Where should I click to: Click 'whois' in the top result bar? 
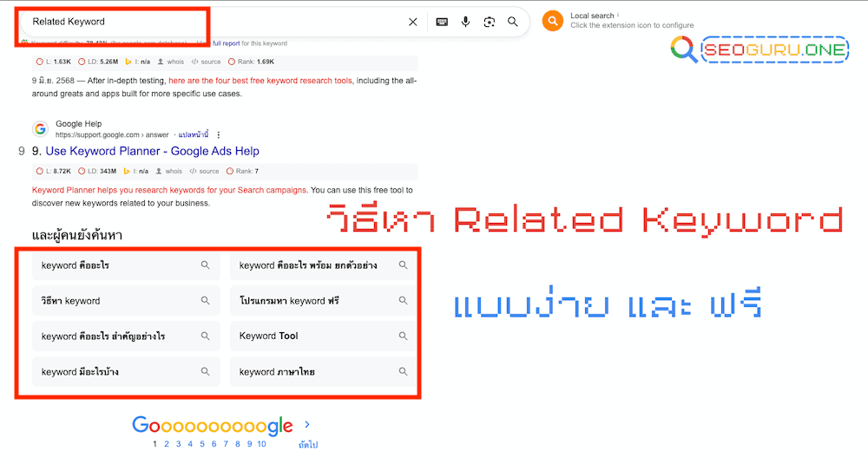click(170, 62)
